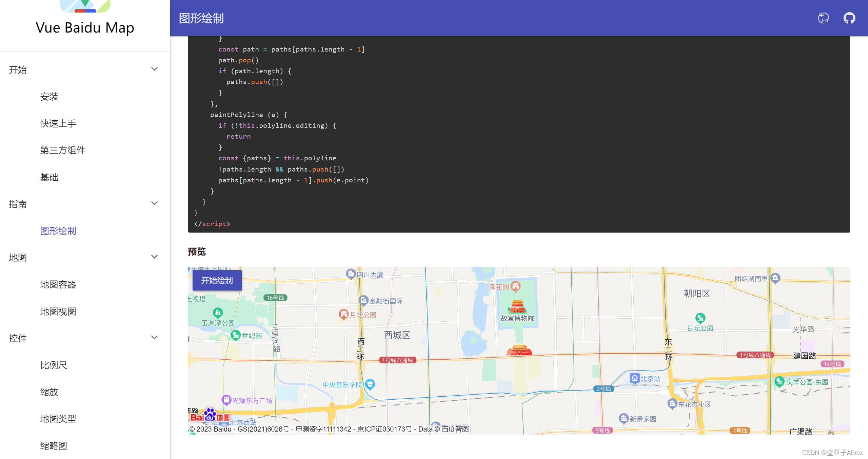Open the 安装 menu item
Image resolution: width=868 pixels, height=459 pixels.
(x=49, y=97)
